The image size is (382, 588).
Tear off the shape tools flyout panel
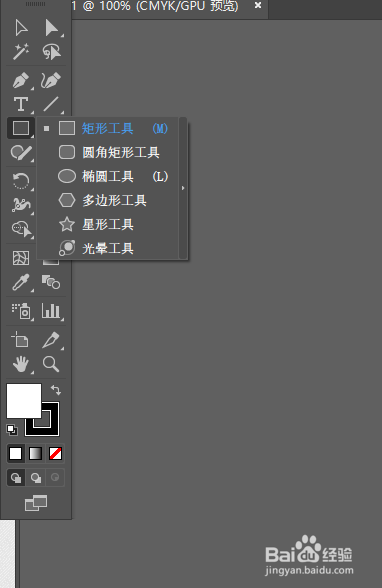[x=183, y=188]
